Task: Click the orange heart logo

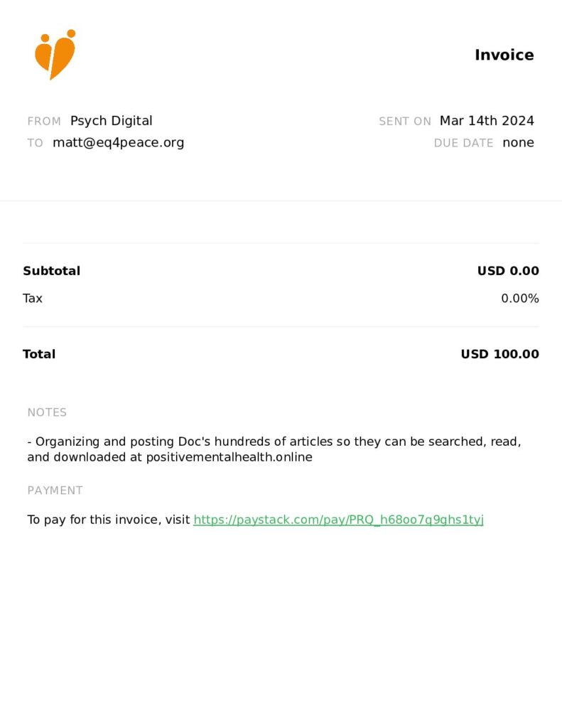Action: pyautogui.click(x=55, y=55)
